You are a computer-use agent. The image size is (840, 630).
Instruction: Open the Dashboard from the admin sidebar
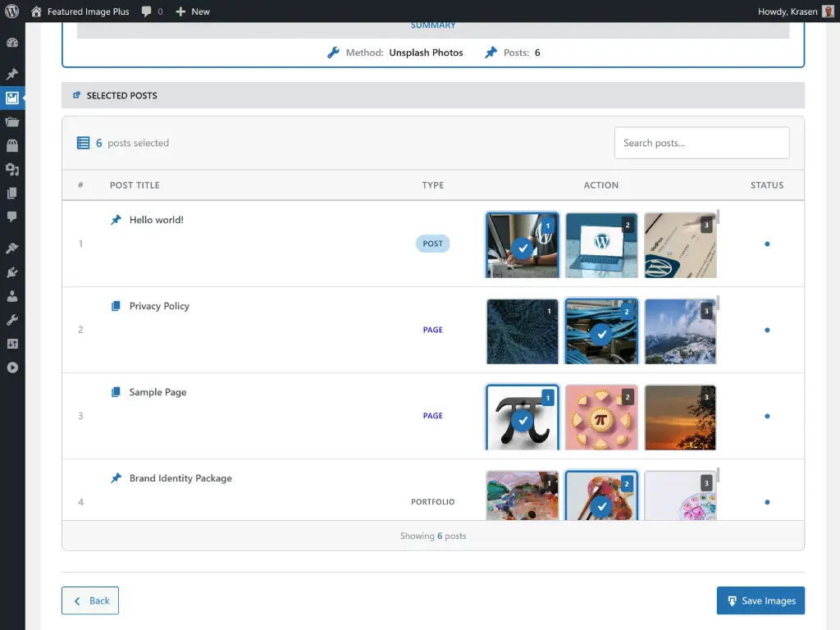(13, 42)
